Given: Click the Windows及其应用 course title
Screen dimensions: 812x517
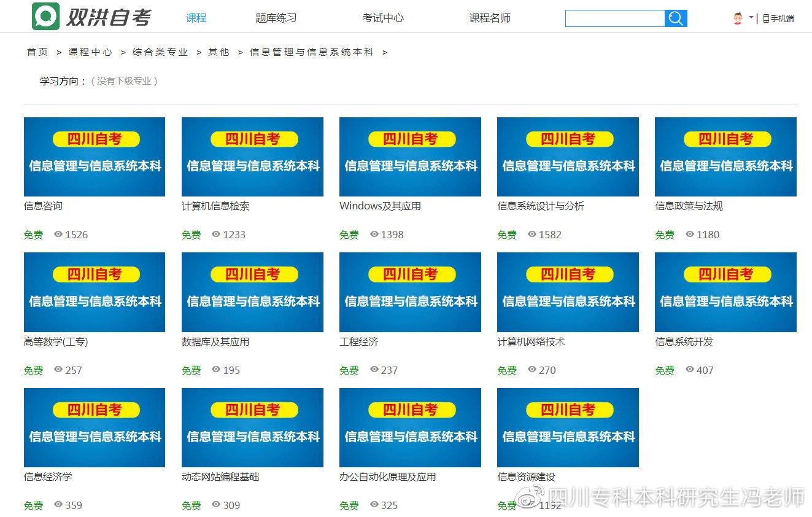Looking at the screenshot, I should click(x=380, y=206).
